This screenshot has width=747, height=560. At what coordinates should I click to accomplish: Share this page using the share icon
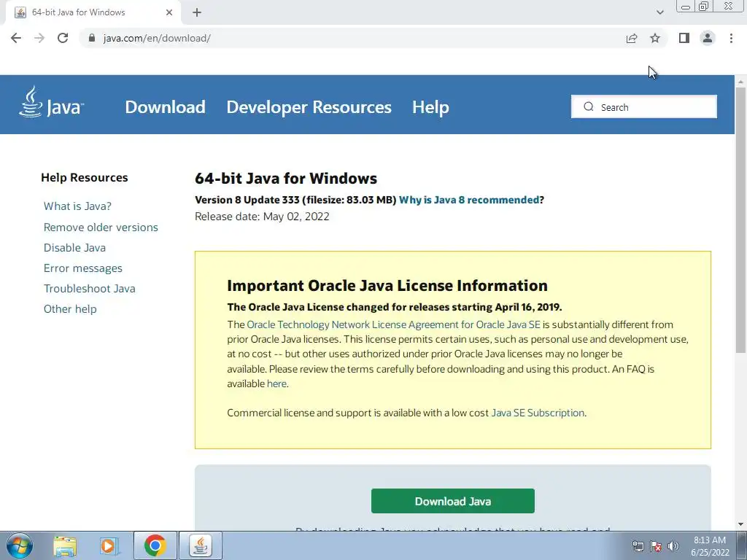pyautogui.click(x=632, y=38)
